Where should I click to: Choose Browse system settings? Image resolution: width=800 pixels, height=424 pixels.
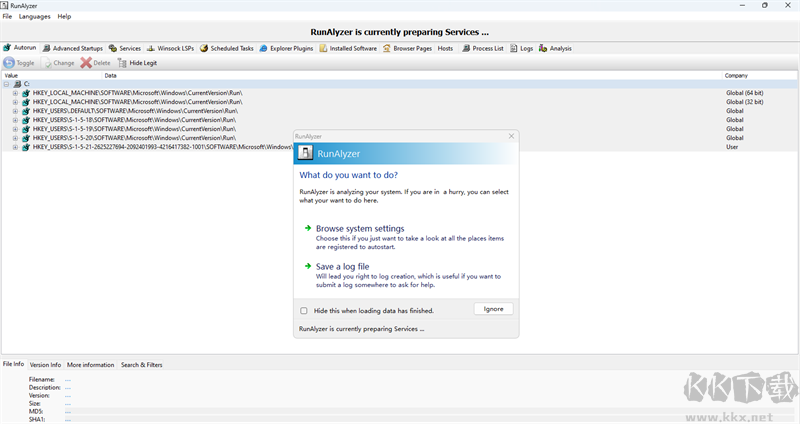360,229
